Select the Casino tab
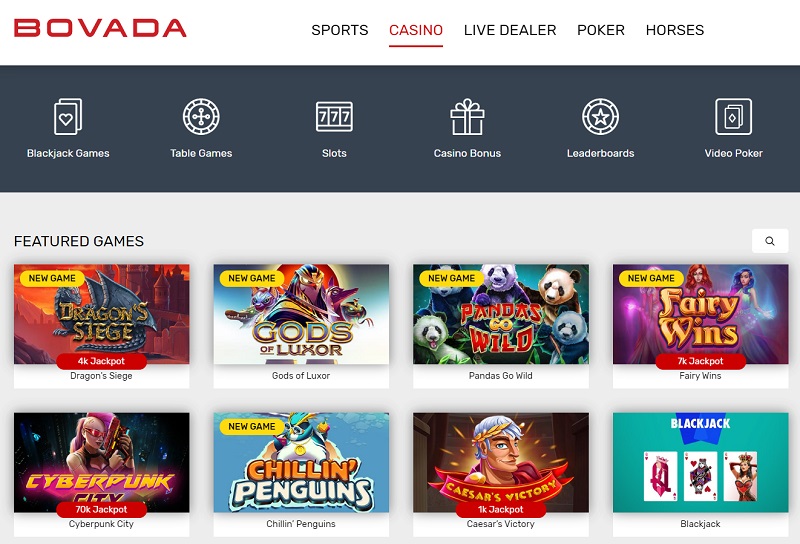The image size is (800, 544). 416,30
